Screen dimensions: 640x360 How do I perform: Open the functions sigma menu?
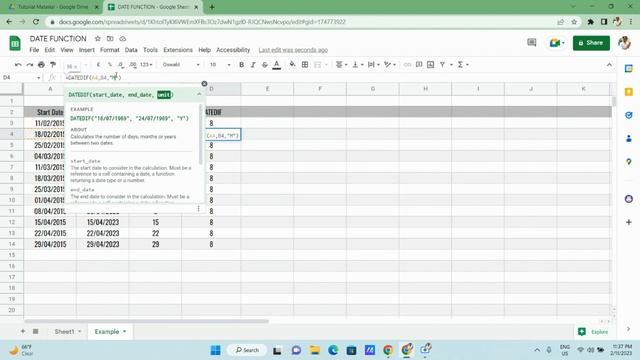(462, 64)
